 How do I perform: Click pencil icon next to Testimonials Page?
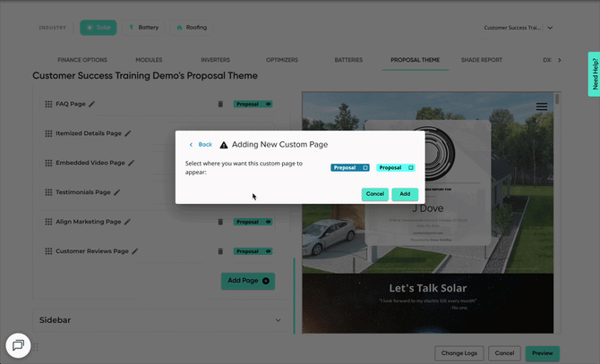(x=117, y=192)
